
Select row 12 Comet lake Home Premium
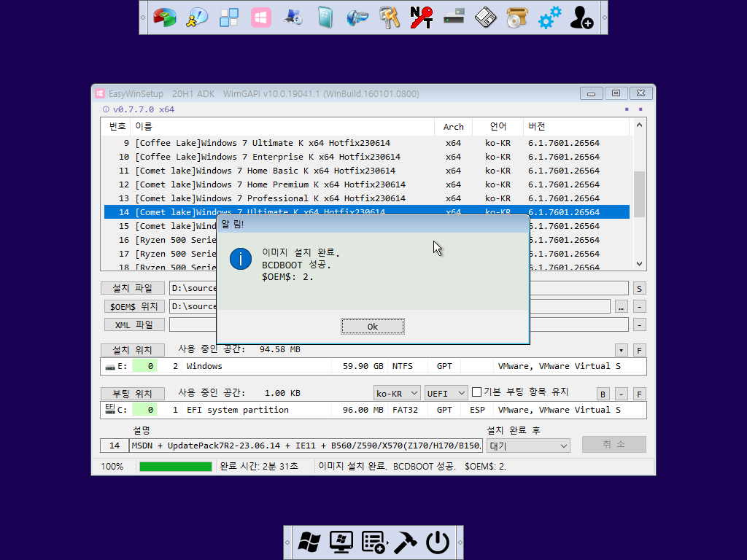coord(366,184)
